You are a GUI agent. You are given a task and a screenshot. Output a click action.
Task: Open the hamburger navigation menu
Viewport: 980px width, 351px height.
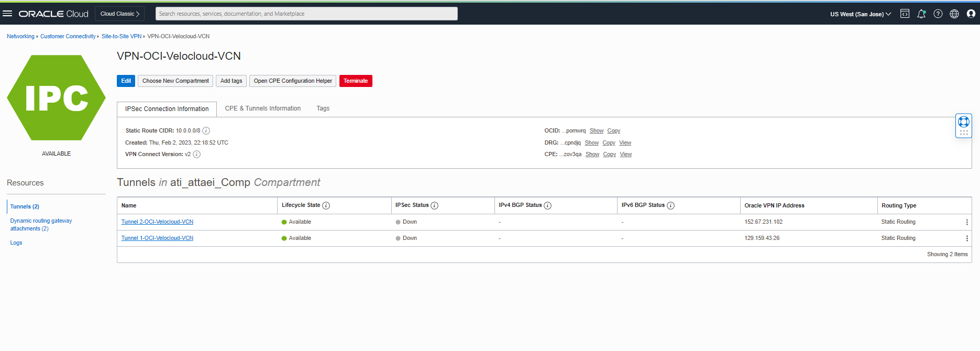7,14
